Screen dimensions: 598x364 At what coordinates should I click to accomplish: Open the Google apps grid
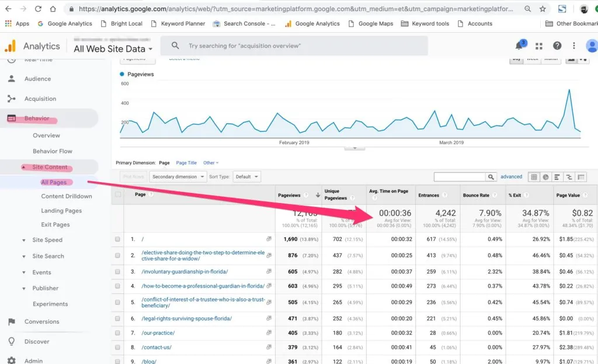[x=539, y=46]
